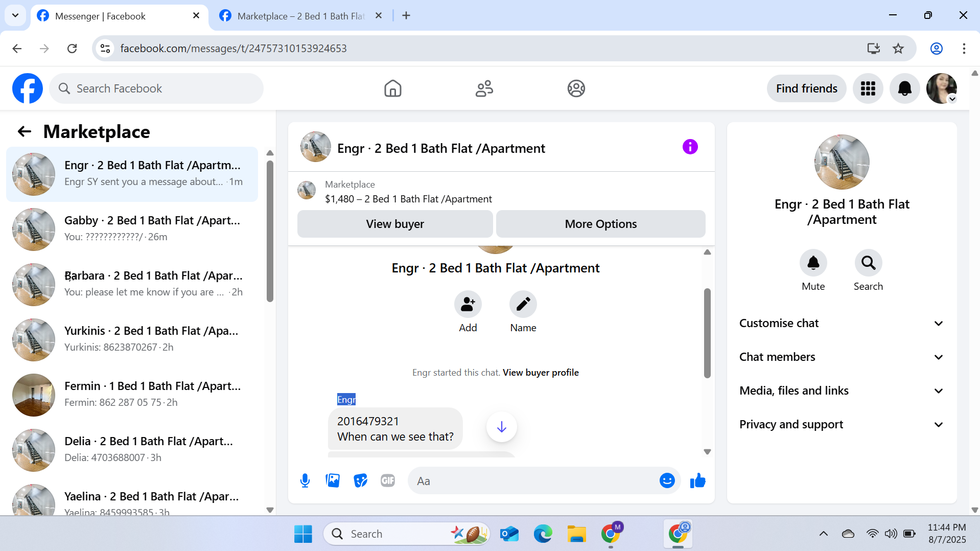
Task: Select the Messenger | Facebook tab
Action: [x=119, y=16]
